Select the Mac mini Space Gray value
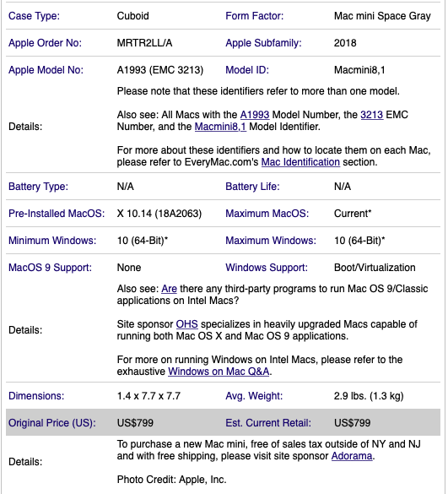Image resolution: width=448 pixels, height=494 pixels. (x=382, y=16)
